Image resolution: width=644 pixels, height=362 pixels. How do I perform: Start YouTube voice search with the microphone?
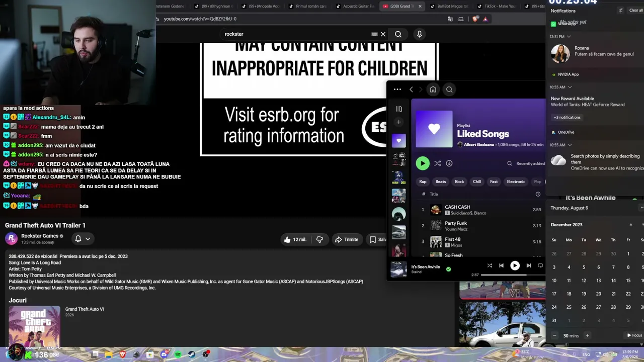click(x=419, y=34)
